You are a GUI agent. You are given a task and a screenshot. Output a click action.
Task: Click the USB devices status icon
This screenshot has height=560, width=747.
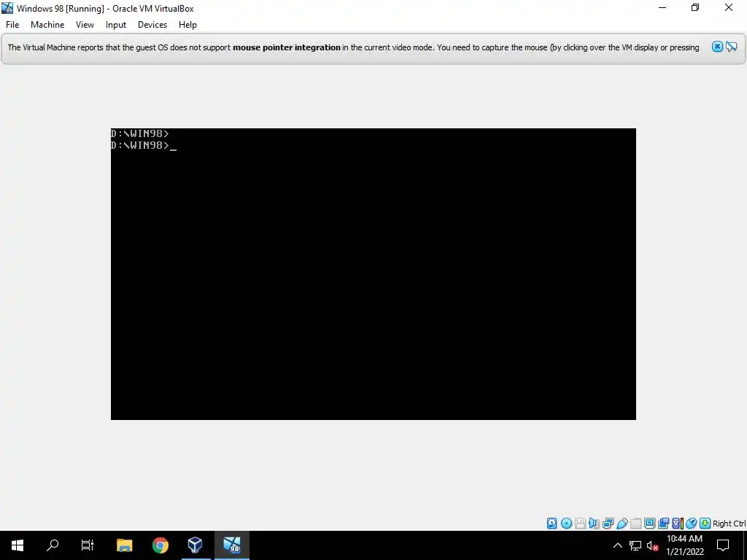coord(622,524)
